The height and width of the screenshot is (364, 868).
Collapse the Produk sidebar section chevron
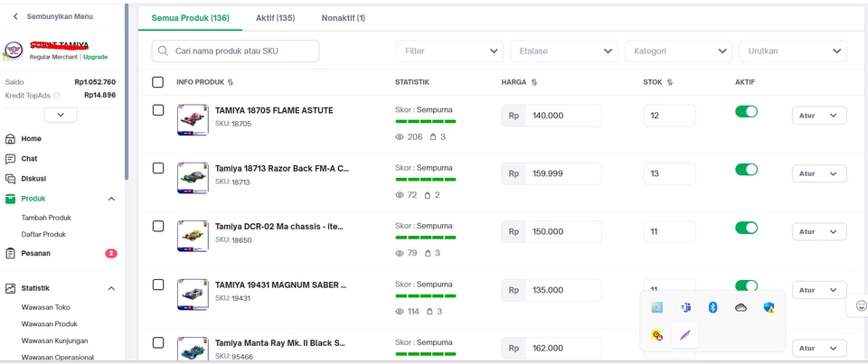pos(111,199)
